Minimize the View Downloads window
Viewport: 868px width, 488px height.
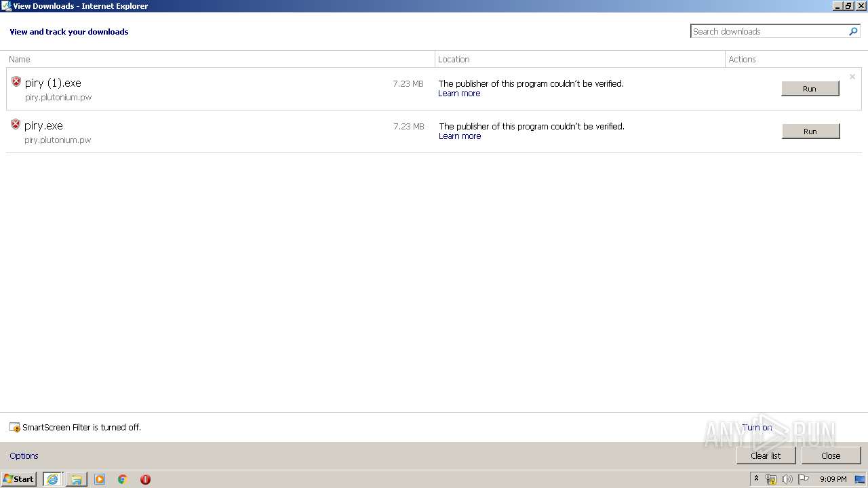(837, 6)
